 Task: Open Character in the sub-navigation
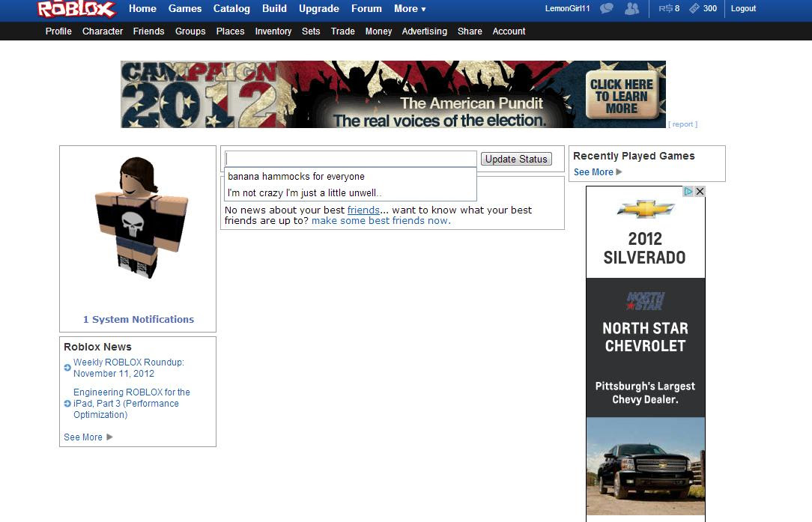point(103,31)
